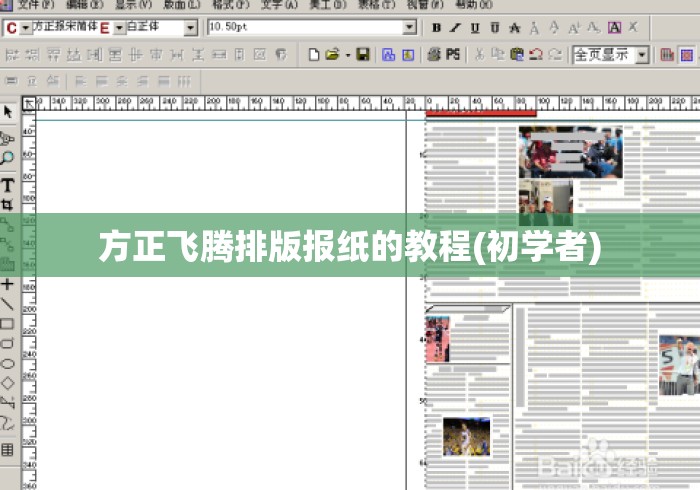700x490 pixels.
Task: Click the red columns icon right of 全页显示
Action: 667,55
